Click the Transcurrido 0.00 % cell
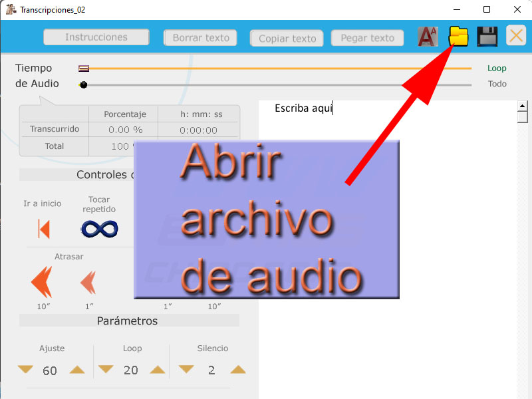 125,130
